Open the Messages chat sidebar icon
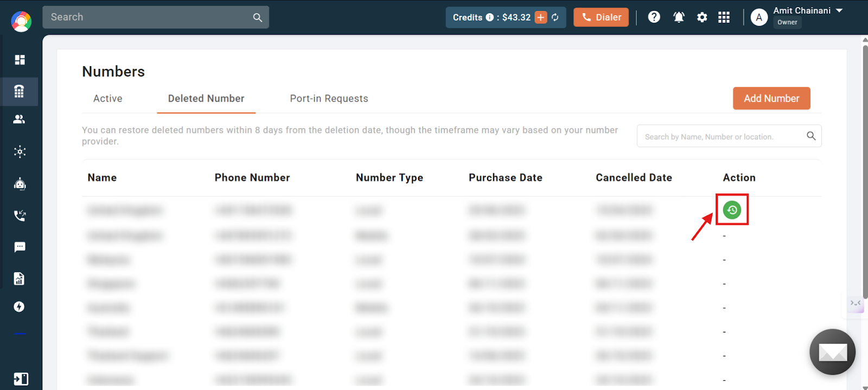Viewport: 868px width, 390px height. coord(20,247)
